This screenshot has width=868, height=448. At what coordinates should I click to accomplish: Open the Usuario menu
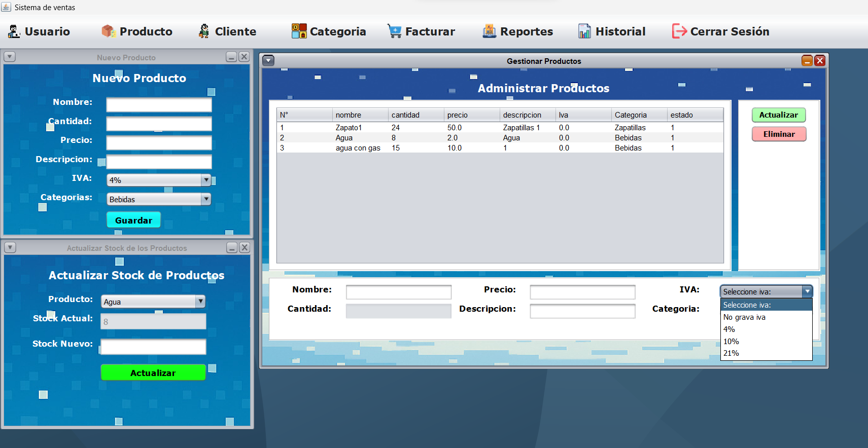pos(39,31)
